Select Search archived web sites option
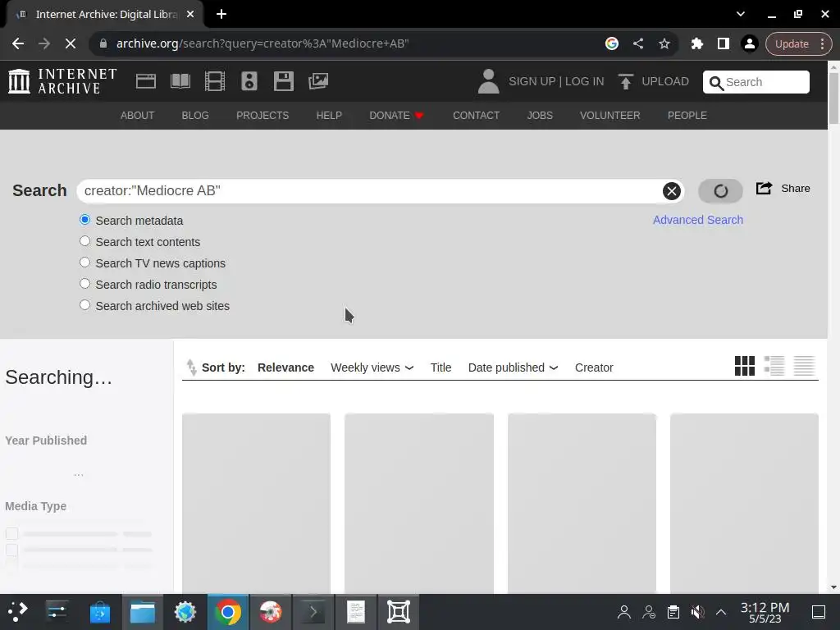The image size is (840, 630). [x=84, y=305]
